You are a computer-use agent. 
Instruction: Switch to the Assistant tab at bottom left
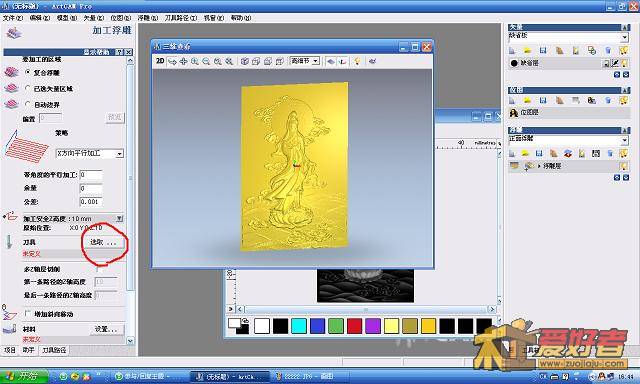(28, 350)
